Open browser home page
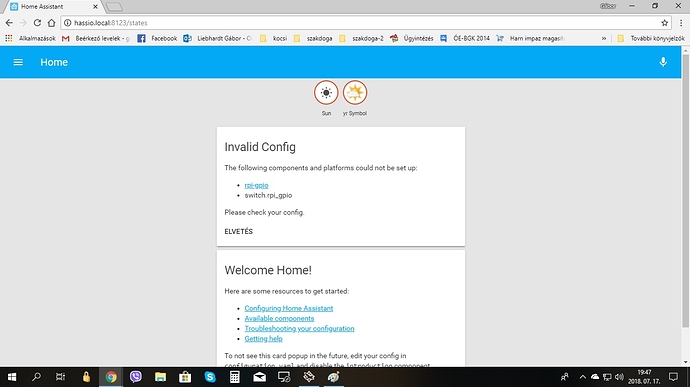The width and height of the screenshot is (690, 387). 51,23
